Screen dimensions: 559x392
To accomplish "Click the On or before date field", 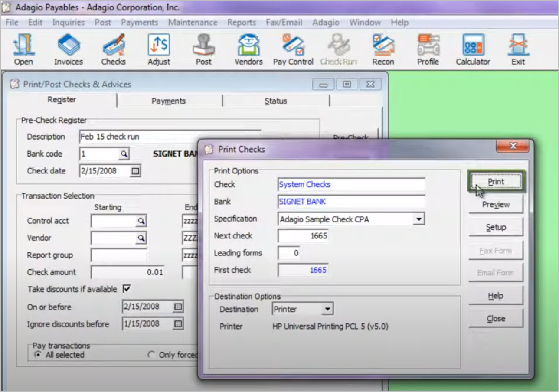I will pos(147,307).
